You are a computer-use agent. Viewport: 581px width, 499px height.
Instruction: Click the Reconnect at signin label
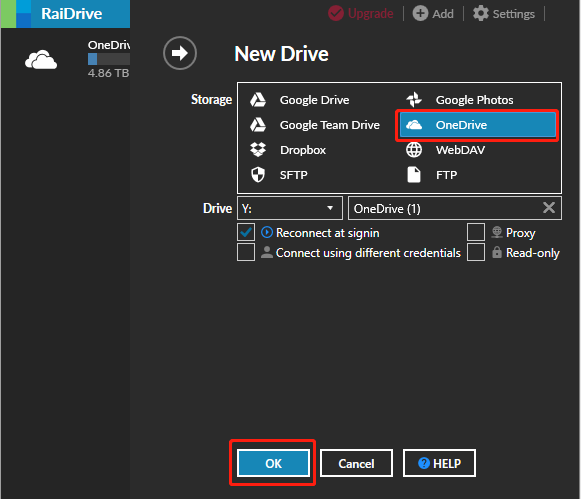328,233
